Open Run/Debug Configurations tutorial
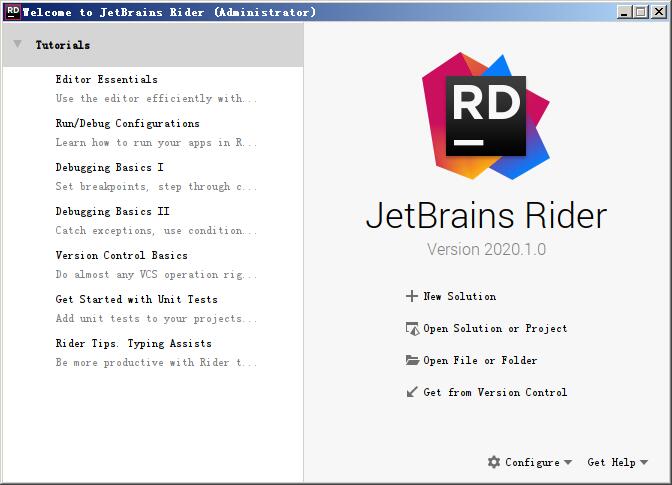Image resolution: width=672 pixels, height=485 pixels. click(x=127, y=123)
